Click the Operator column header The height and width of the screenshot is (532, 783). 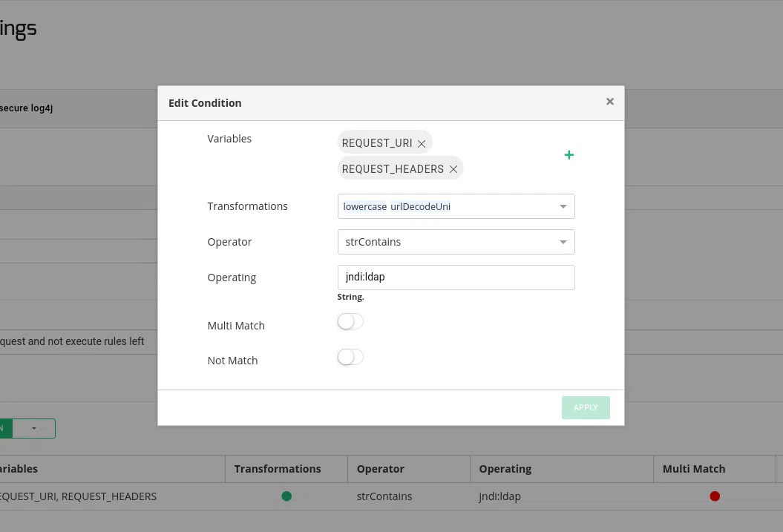coord(381,469)
